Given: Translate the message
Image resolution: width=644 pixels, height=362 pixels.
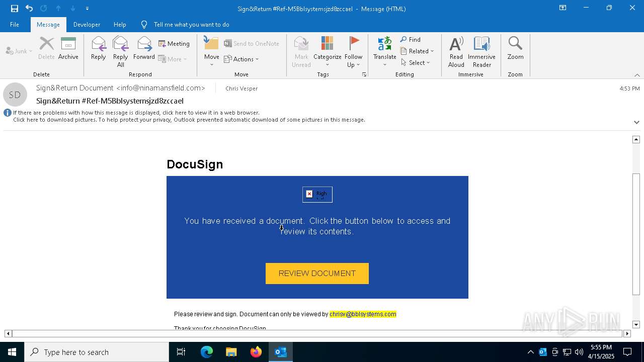Looking at the screenshot, I should coord(385,51).
